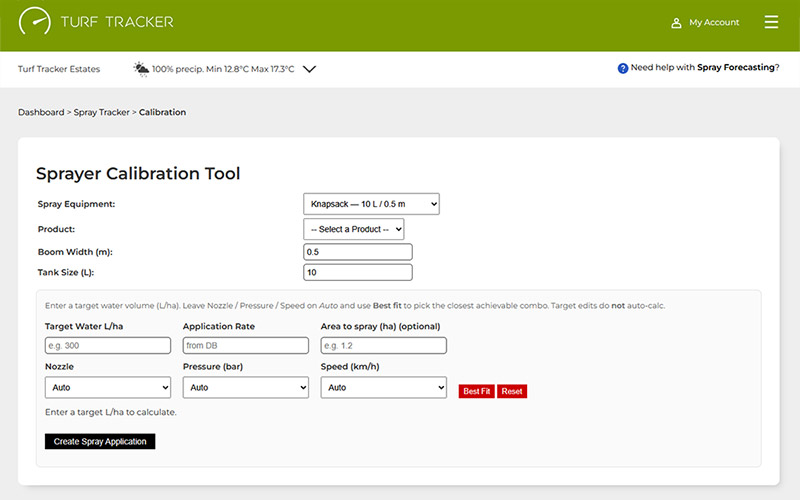
Task: Go to Dashboard breadcrumb
Action: pos(41,112)
